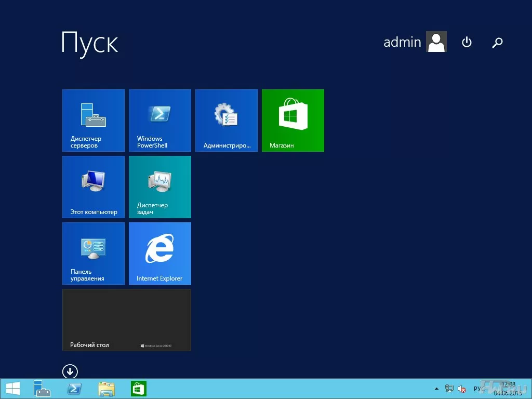Open Server Manager from the taskbar

coord(42,389)
